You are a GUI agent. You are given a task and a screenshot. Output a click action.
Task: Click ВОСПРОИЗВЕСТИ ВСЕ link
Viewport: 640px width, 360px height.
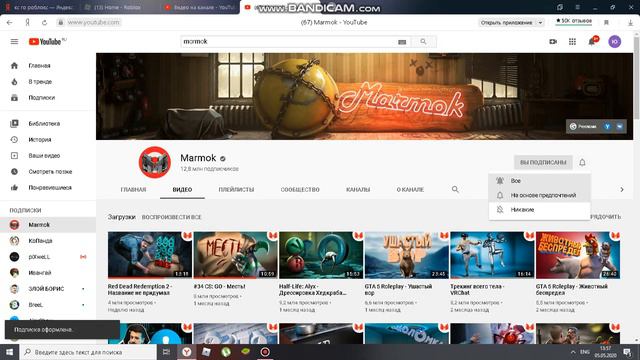click(172, 217)
